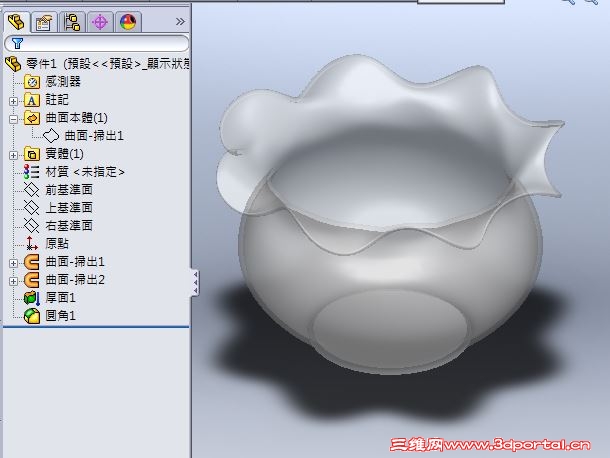Switch to the PropertyManager tab
Viewport: 610px width, 458px height.
click(x=44, y=22)
